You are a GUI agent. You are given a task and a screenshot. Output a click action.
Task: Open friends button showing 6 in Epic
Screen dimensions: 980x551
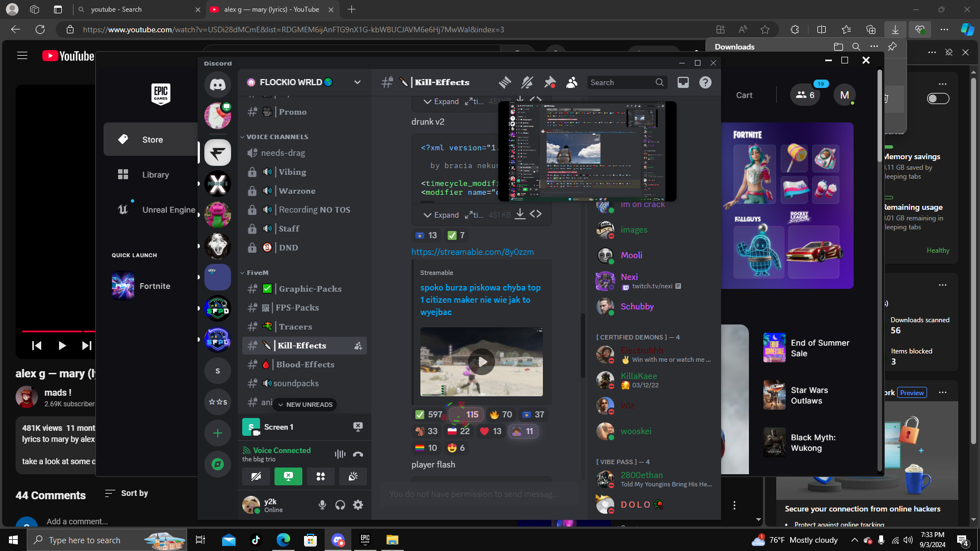point(805,95)
